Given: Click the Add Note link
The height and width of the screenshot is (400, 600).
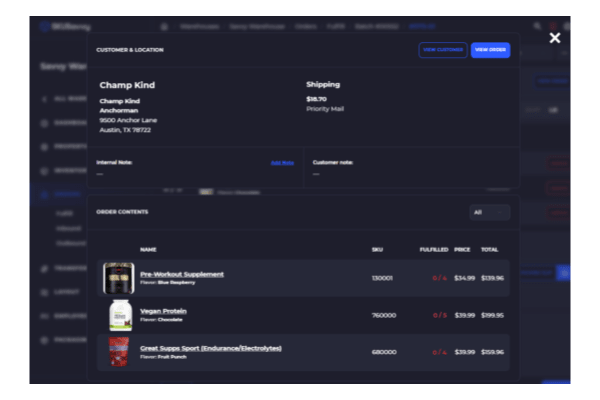Looking at the screenshot, I should [x=282, y=163].
